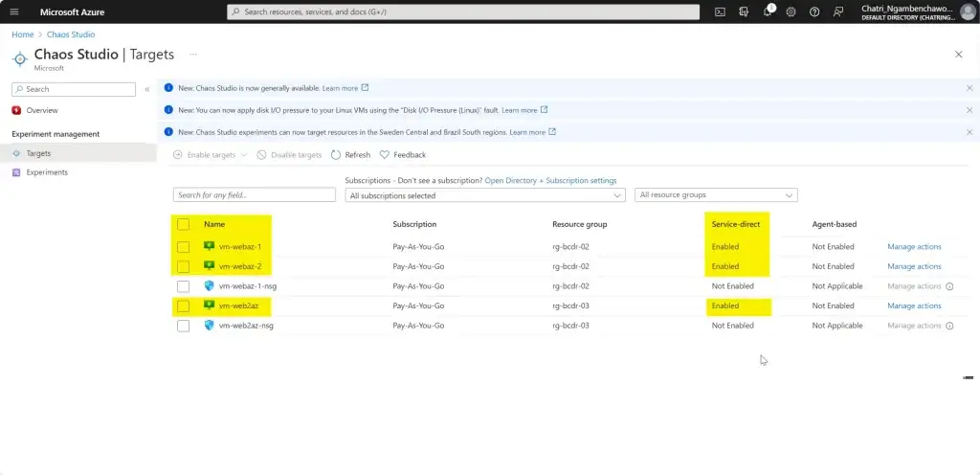Open the Feedback person icon in top bar

point(838,11)
